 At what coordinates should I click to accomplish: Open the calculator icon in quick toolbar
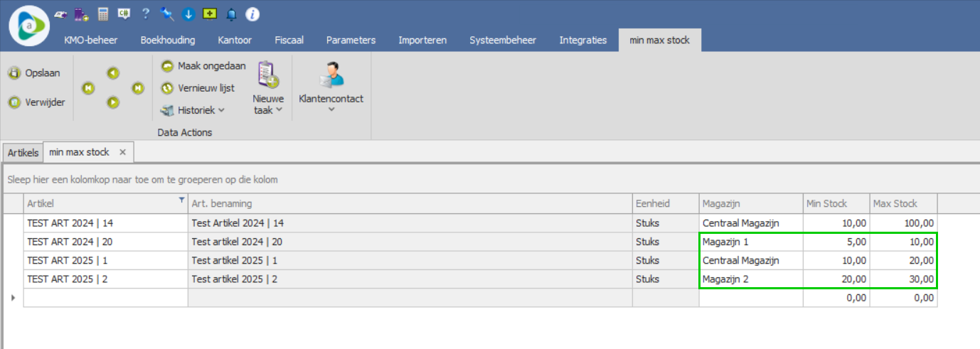pyautogui.click(x=103, y=14)
